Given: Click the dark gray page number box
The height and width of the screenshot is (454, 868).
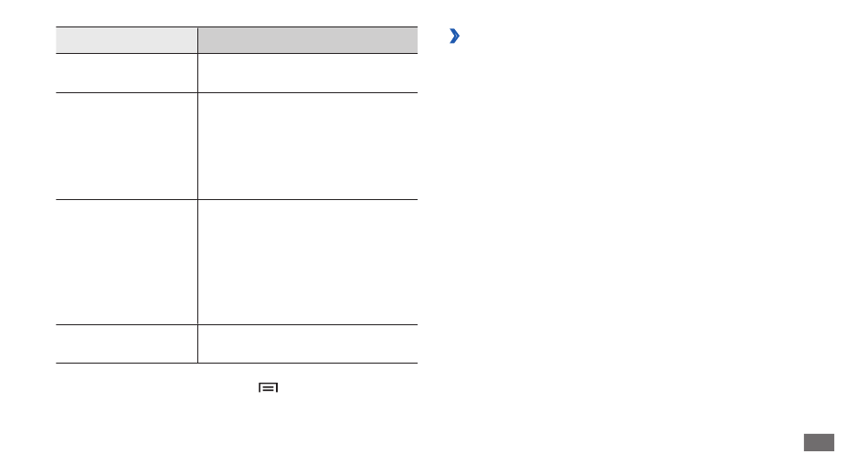Looking at the screenshot, I should coord(819,442).
